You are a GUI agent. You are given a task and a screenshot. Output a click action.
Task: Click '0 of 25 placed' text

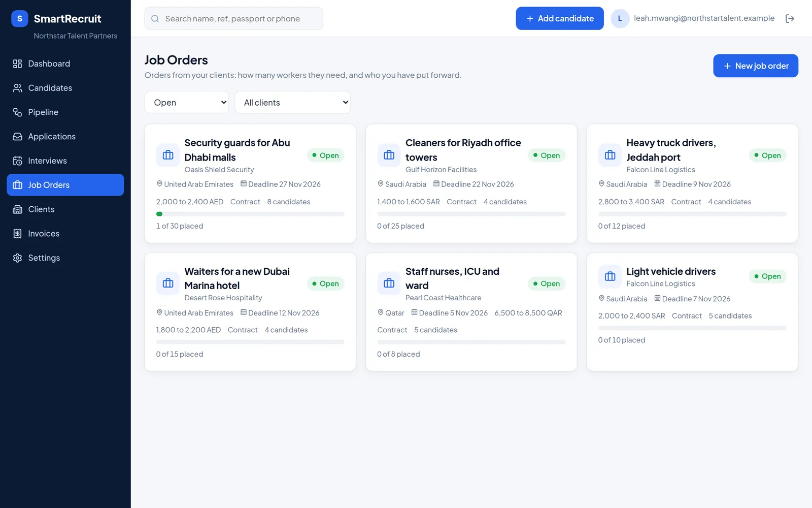click(x=400, y=226)
